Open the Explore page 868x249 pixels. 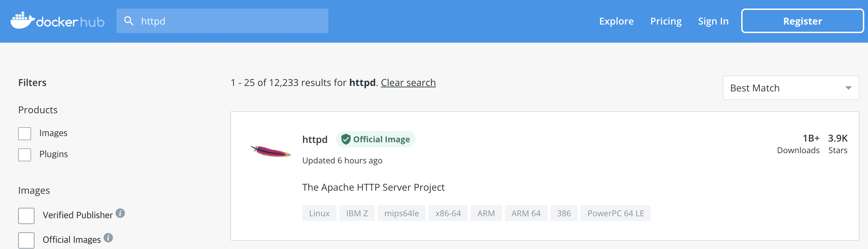(x=616, y=21)
